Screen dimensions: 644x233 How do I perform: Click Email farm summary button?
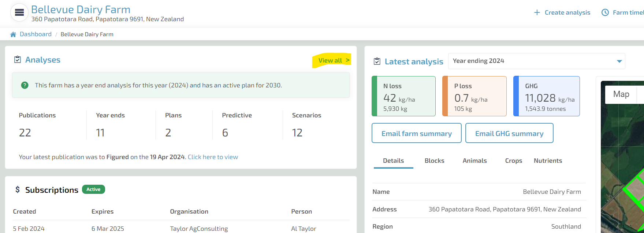416,133
